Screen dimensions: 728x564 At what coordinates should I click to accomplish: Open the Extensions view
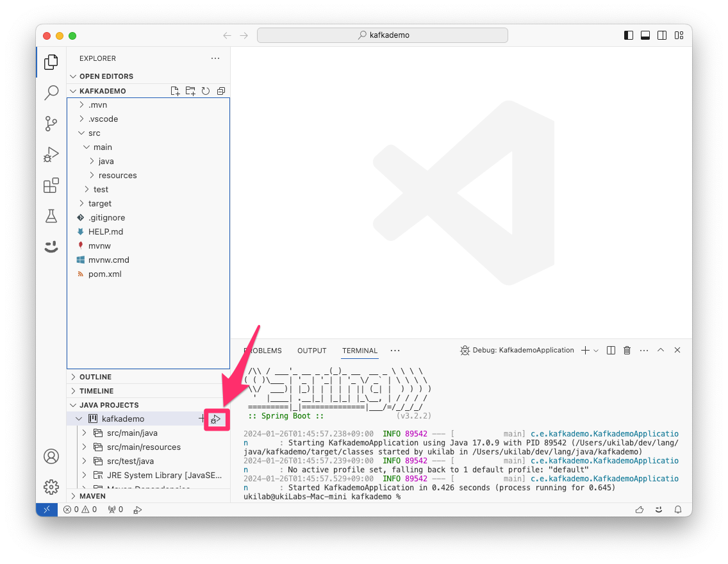click(51, 185)
